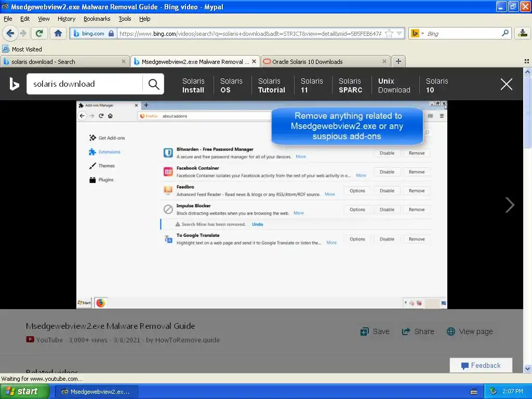The height and width of the screenshot is (399, 532).
Task: Switch to the solaris download - Search tab
Action: tap(64, 62)
